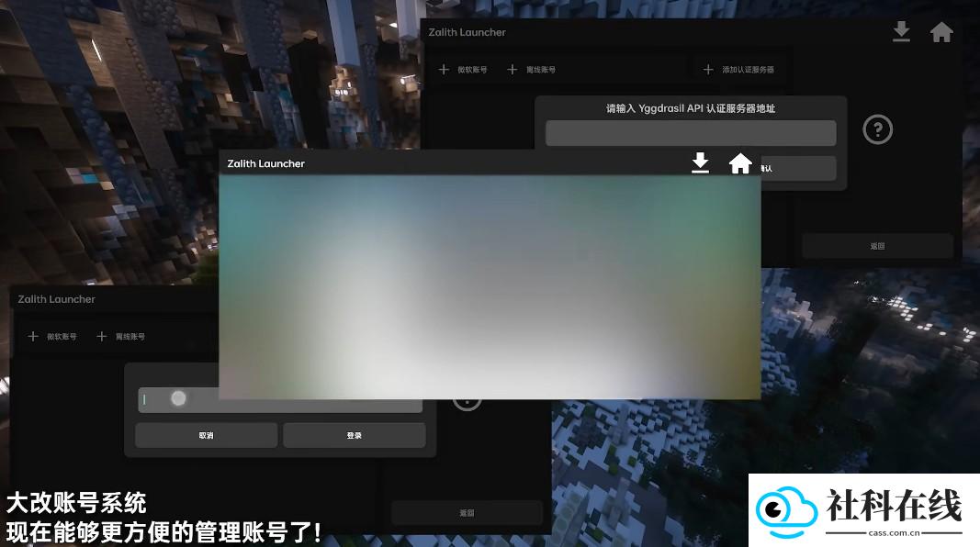Click 返回 in the top-right launcher window
The image size is (980, 547).
tap(877, 246)
